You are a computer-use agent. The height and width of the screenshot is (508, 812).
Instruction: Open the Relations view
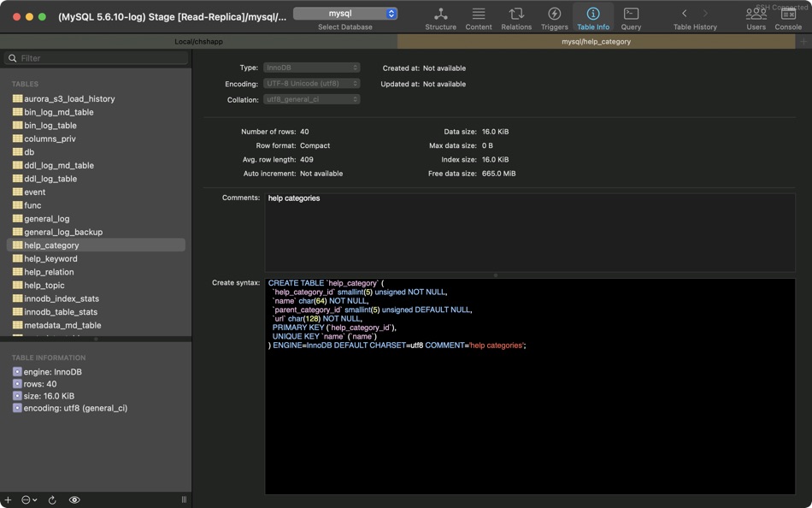[x=516, y=19]
